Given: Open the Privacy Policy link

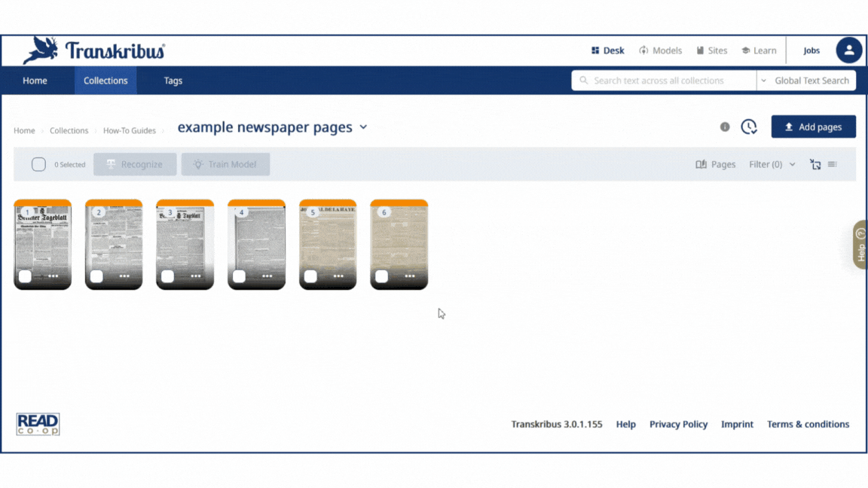Looking at the screenshot, I should point(678,424).
